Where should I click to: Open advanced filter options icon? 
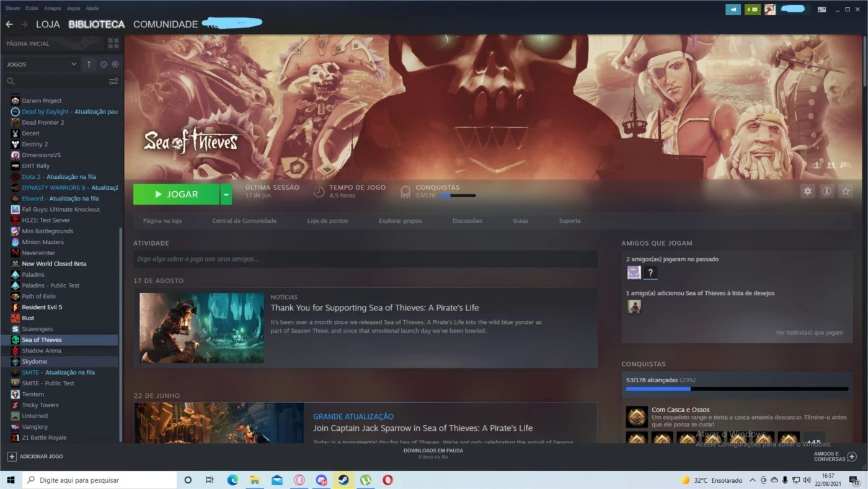pos(113,81)
